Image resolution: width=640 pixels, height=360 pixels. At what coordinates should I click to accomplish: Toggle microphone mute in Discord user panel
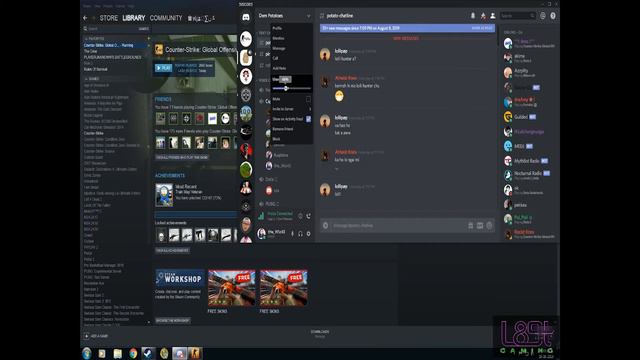coord(292,233)
